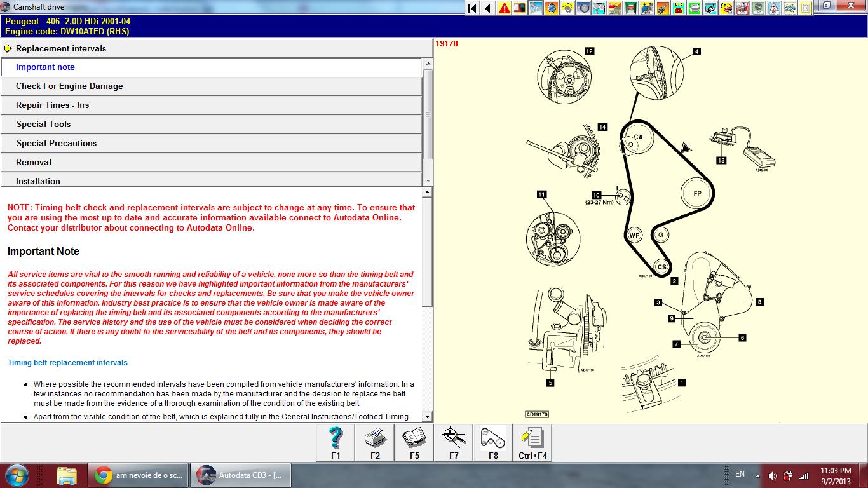Viewport: 868px width, 488px height.
Task: Click diagram number 19170 label
Action: 447,44
